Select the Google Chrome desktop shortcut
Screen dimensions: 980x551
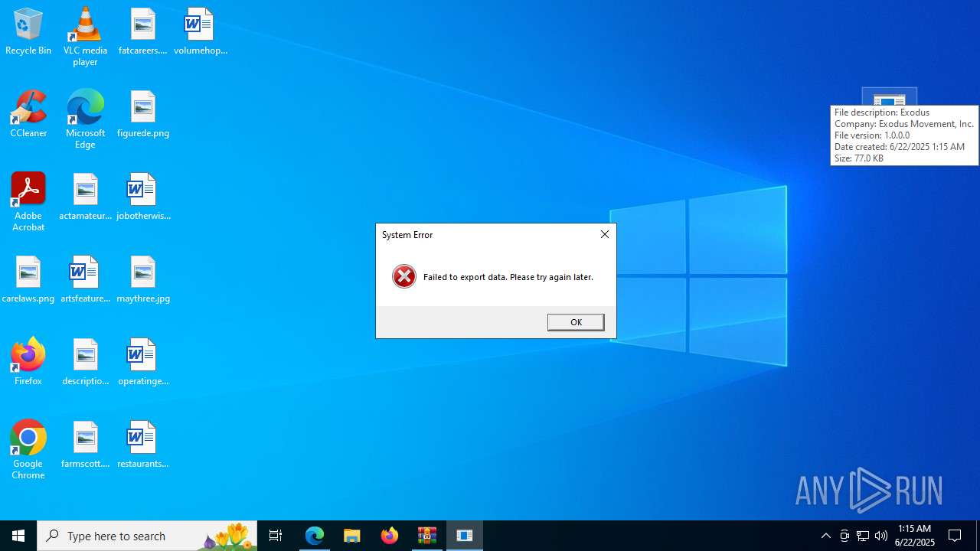(28, 450)
